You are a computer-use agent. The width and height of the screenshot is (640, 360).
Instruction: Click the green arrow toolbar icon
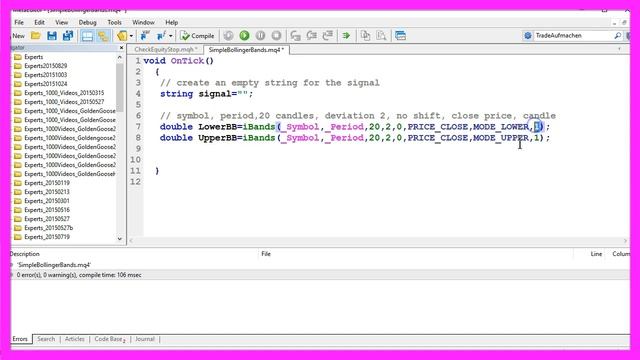click(x=347, y=36)
